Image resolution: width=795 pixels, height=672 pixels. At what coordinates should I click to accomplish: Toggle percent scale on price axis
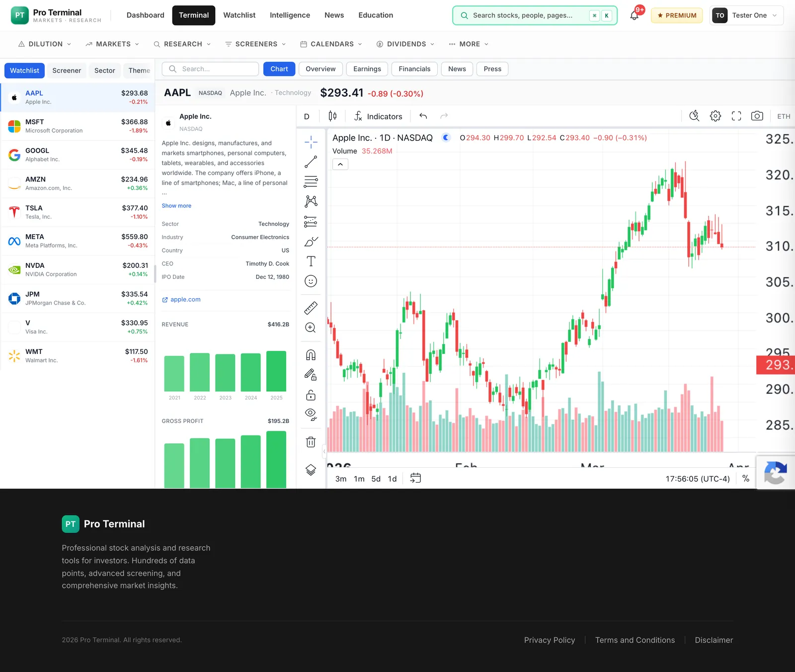coord(746,478)
